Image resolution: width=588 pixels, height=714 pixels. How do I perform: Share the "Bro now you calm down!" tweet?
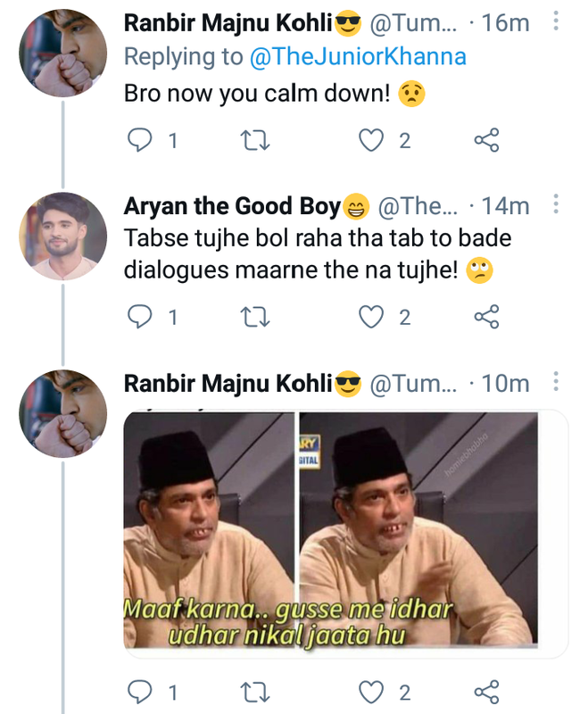(485, 140)
